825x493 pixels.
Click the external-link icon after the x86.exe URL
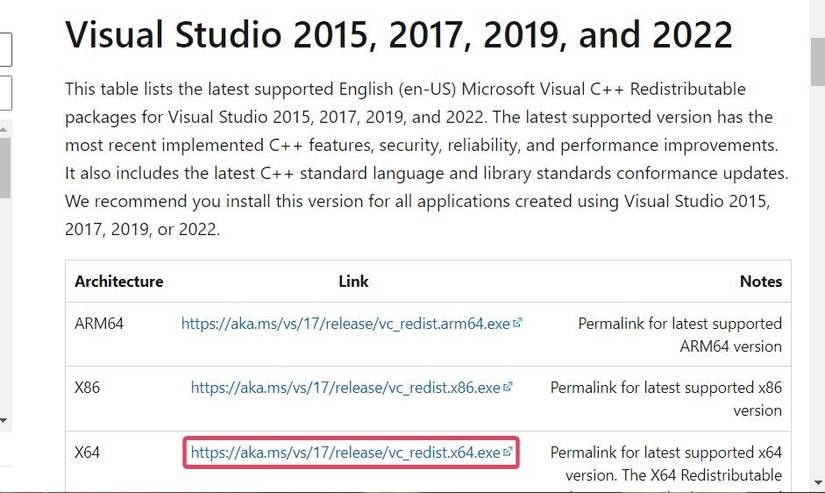507,386
